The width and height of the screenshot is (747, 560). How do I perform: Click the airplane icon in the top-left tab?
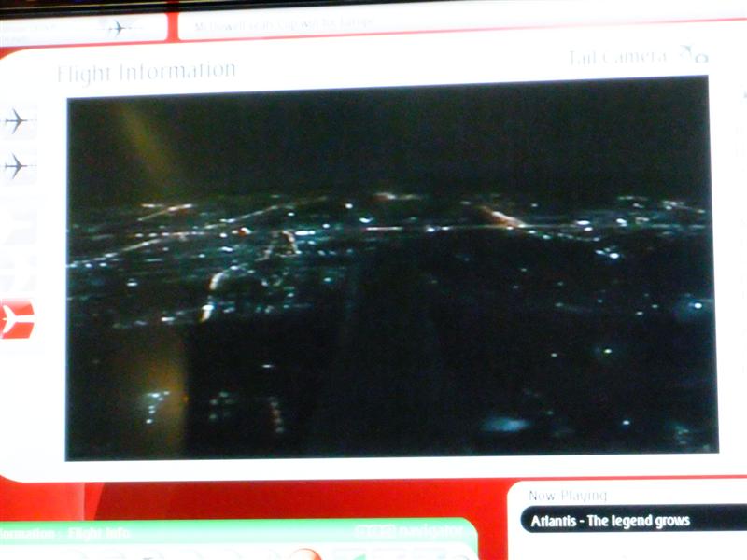coord(118,28)
